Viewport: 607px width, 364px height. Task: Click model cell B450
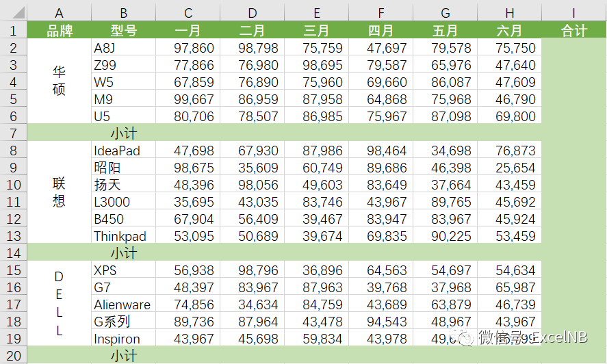[123, 218]
